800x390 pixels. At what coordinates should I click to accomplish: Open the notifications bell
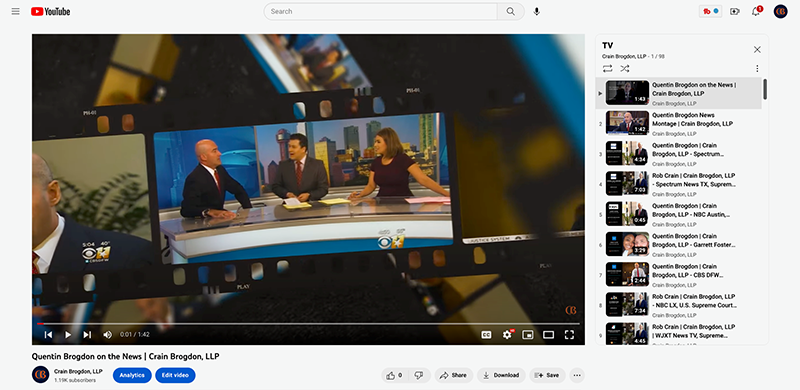(x=756, y=11)
